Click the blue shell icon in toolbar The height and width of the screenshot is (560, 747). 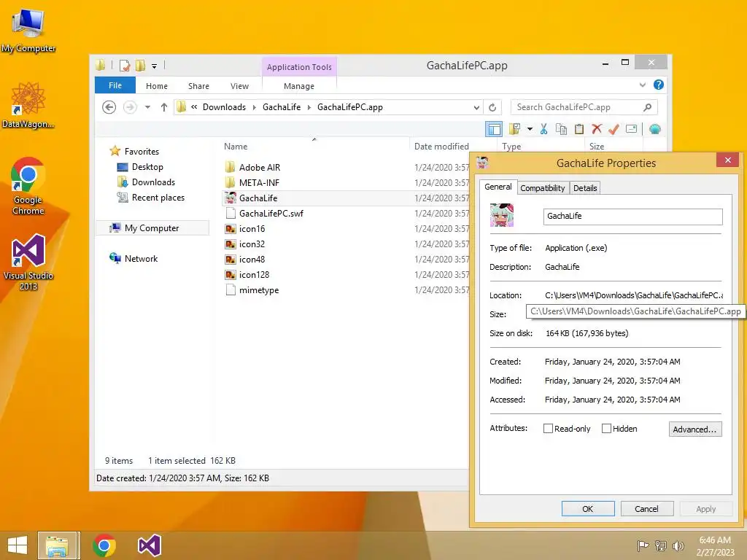[654, 129]
